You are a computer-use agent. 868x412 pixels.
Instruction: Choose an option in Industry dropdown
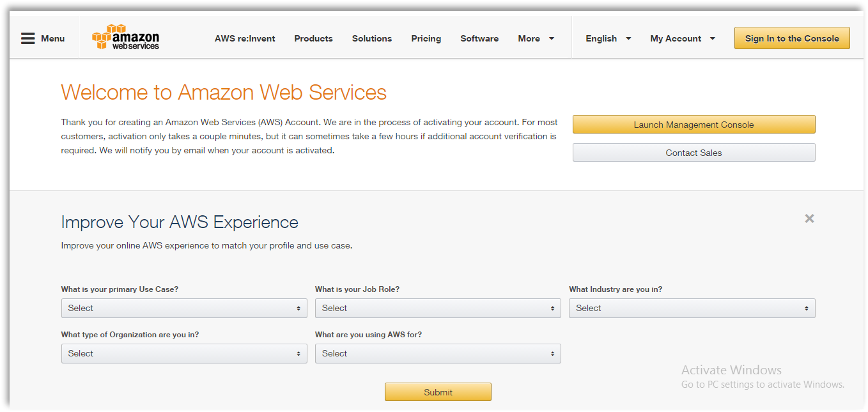click(692, 308)
